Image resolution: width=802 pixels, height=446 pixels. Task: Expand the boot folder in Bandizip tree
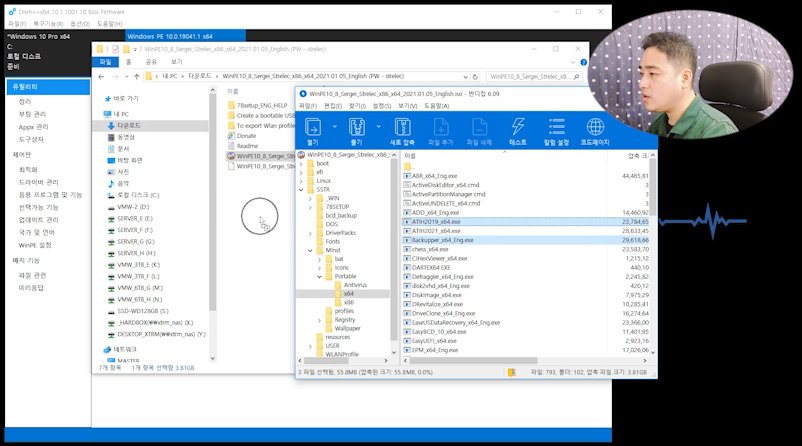point(301,164)
